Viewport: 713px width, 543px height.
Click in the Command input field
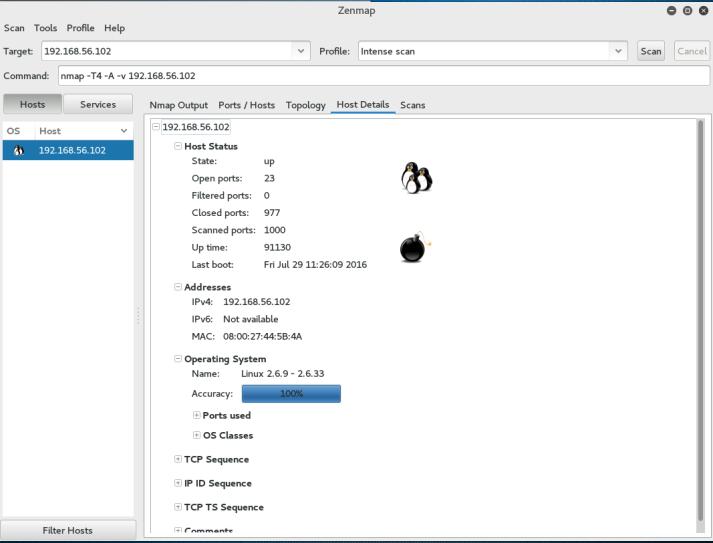coord(384,75)
